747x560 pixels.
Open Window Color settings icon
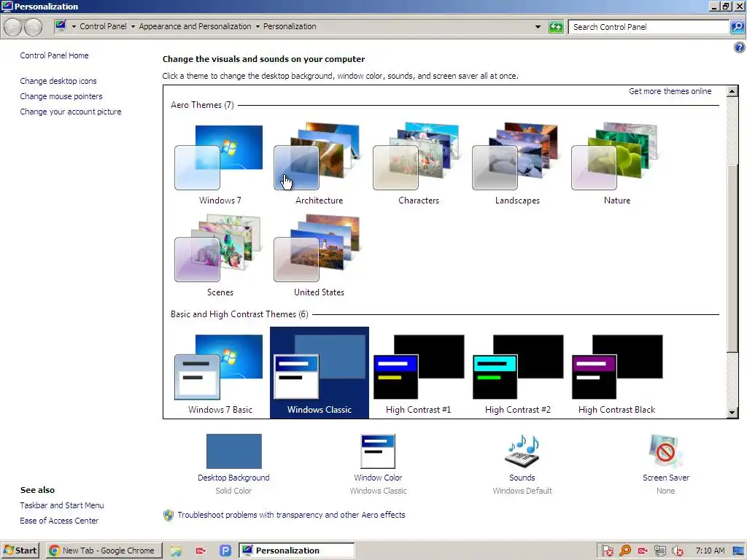click(x=378, y=451)
